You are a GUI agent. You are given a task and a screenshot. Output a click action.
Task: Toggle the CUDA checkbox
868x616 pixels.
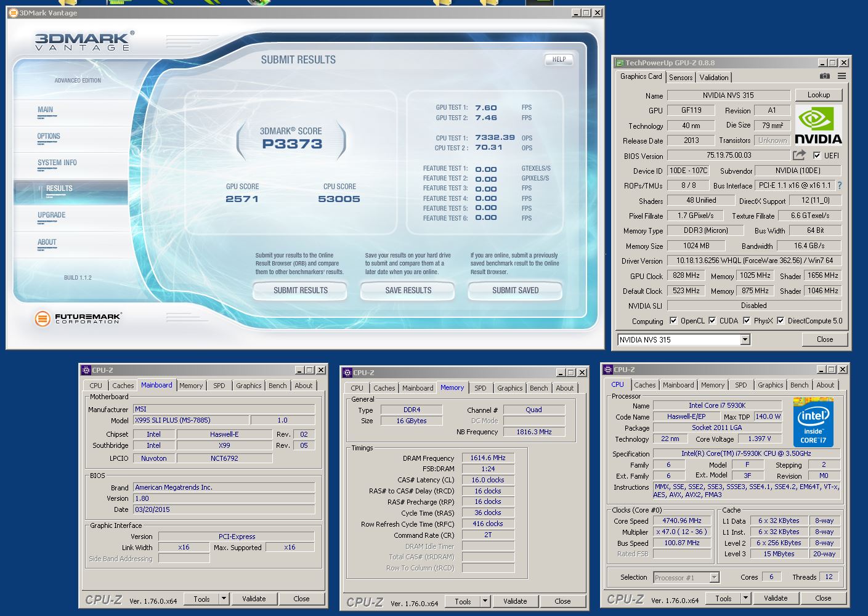[712, 321]
